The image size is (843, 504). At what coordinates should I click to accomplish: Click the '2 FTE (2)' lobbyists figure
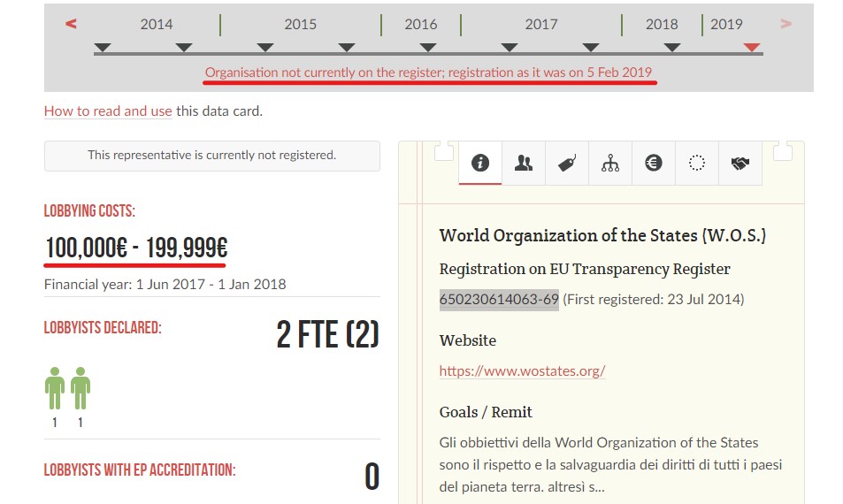tap(327, 334)
